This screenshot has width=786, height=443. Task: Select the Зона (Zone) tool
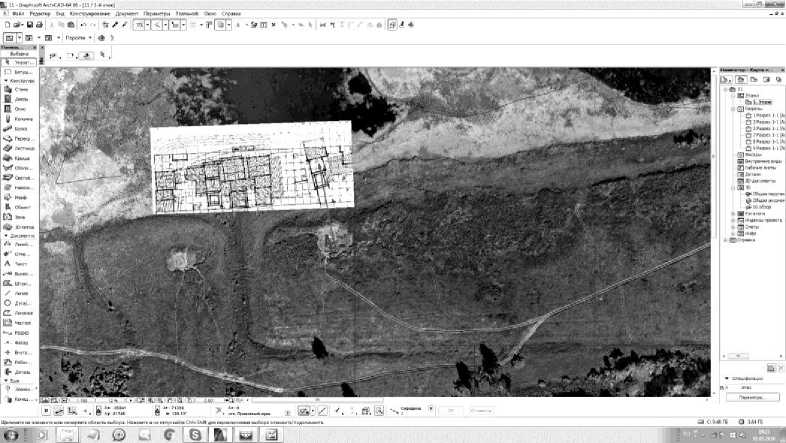coord(19,217)
